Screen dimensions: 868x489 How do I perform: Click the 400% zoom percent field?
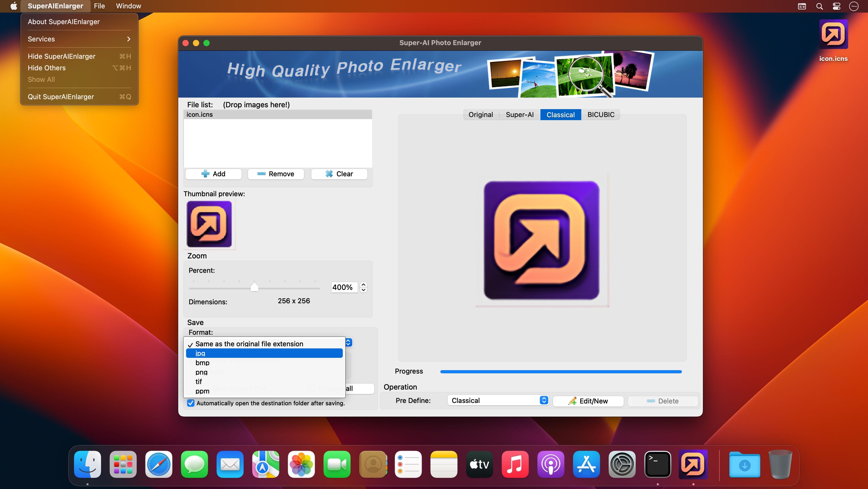(344, 287)
